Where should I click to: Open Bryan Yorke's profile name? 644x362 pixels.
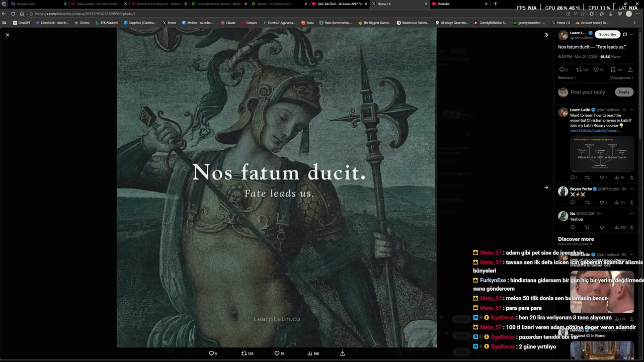tap(581, 189)
